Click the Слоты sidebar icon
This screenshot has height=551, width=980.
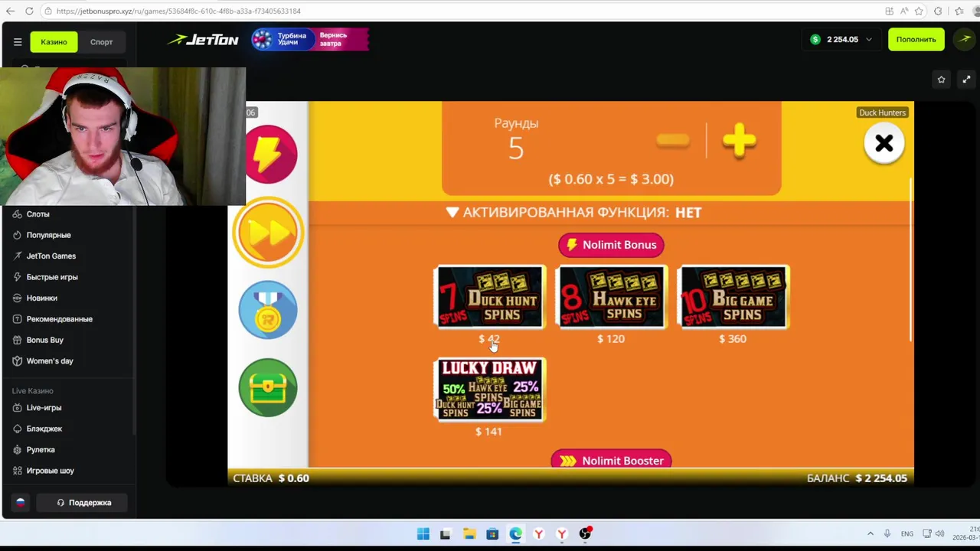pyautogui.click(x=17, y=214)
